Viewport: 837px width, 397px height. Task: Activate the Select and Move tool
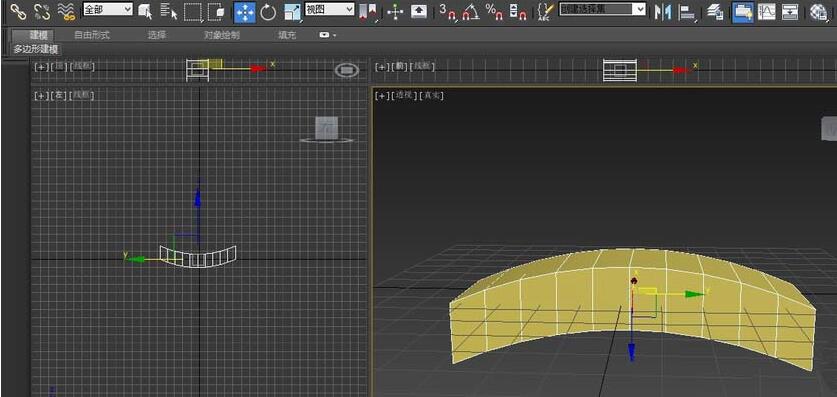[244, 12]
